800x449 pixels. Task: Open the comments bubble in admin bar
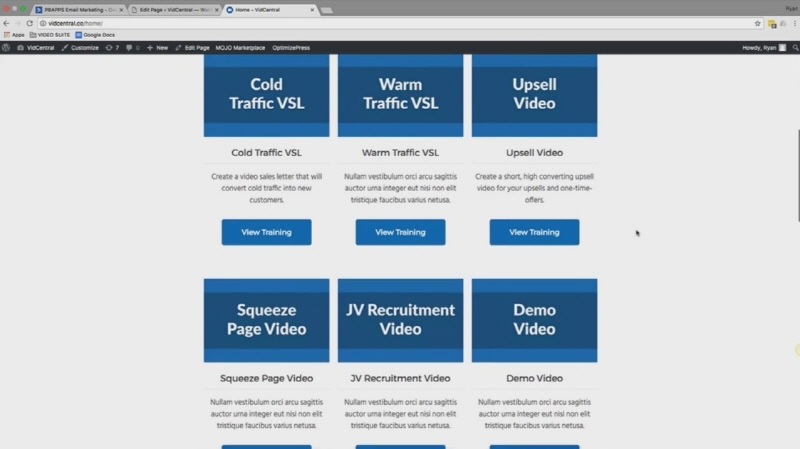point(133,47)
